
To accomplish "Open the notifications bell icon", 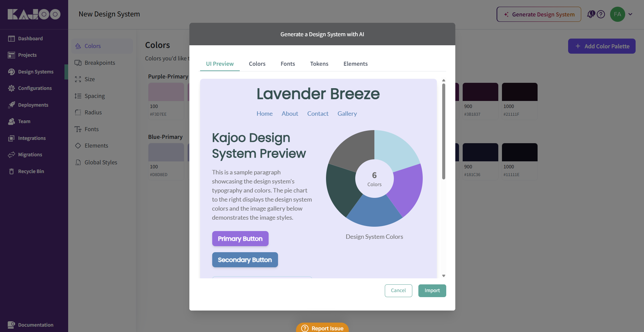I will [591, 14].
